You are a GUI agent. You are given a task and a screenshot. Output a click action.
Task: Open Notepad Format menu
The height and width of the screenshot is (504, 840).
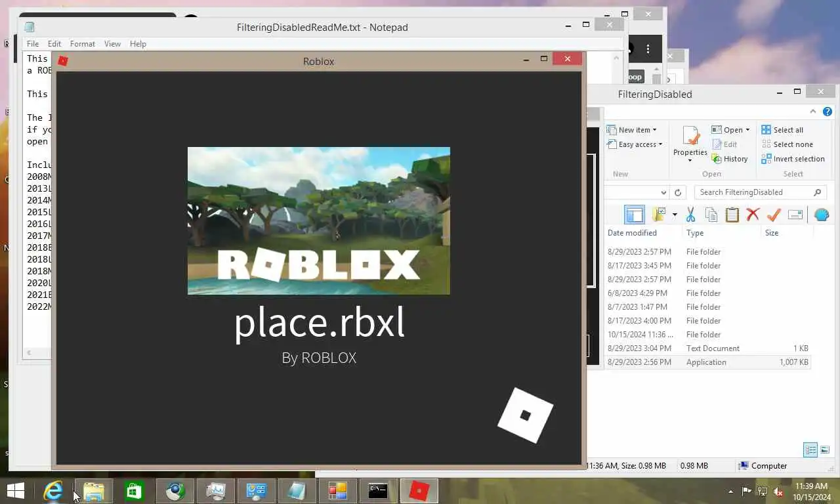(x=83, y=44)
